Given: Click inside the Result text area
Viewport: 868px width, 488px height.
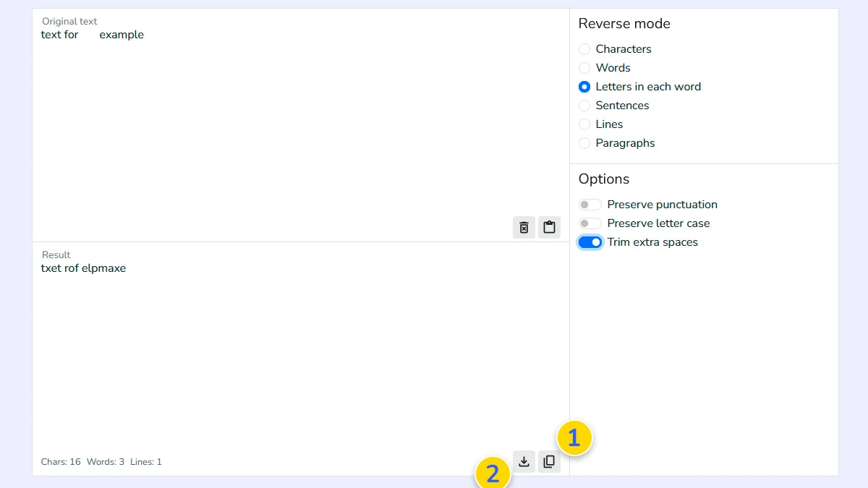Looking at the screenshot, I should [x=289, y=340].
